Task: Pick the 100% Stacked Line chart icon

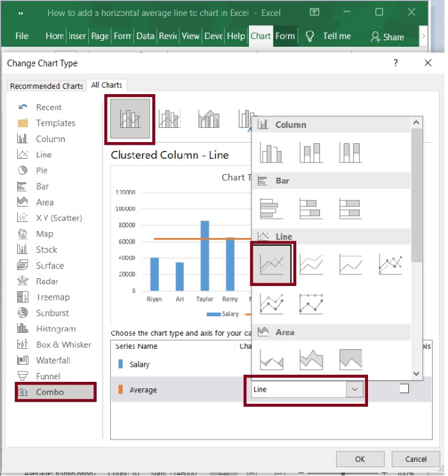Action: [351, 264]
